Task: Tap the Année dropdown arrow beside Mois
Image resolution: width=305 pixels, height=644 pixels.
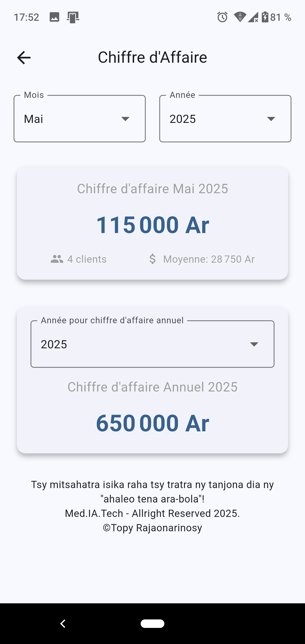Action: point(271,119)
